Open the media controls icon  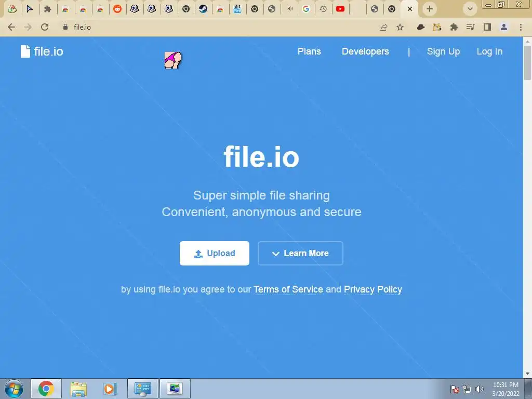pyautogui.click(x=470, y=27)
